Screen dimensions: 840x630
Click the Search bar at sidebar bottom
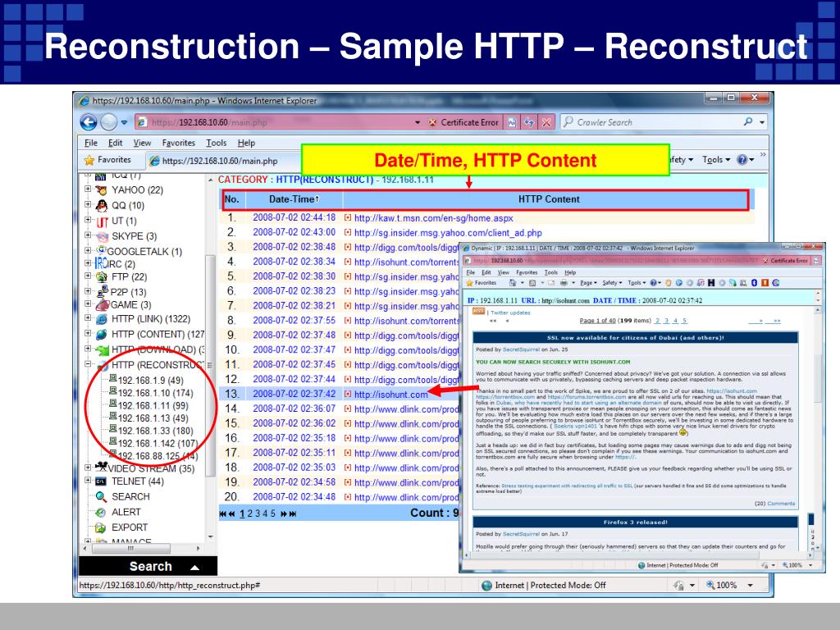pyautogui.click(x=148, y=566)
